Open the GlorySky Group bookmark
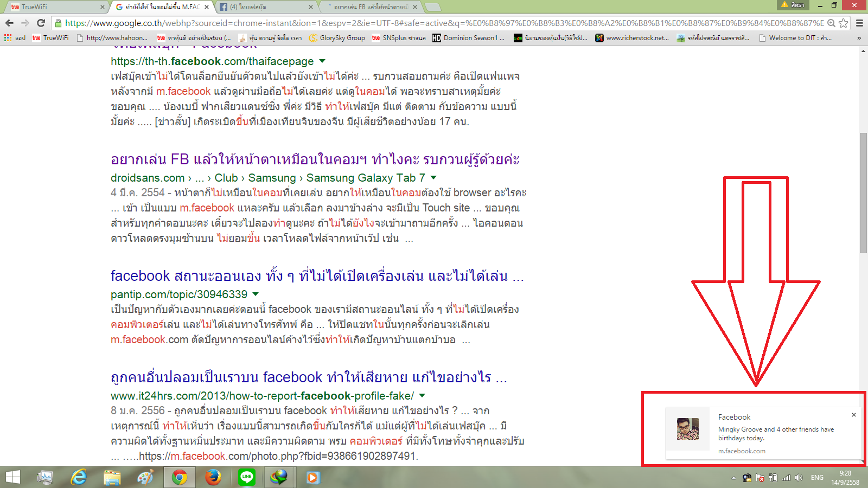This screenshot has width=868, height=488. [337, 38]
